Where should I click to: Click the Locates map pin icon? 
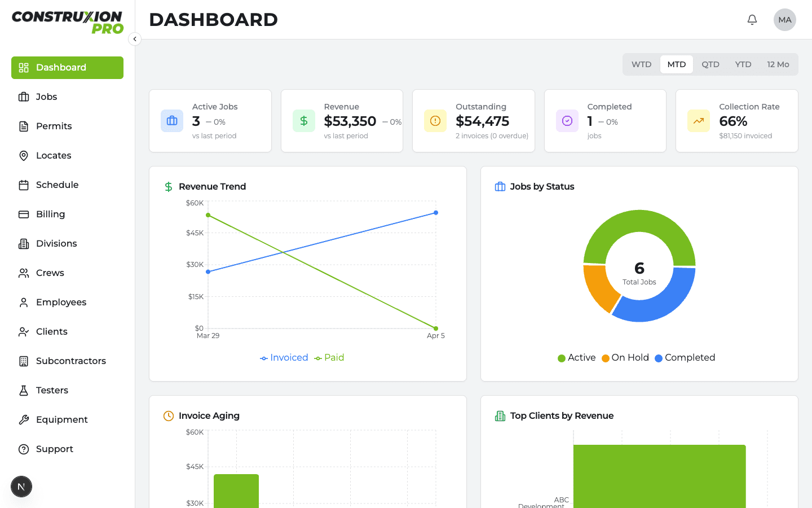pyautogui.click(x=24, y=156)
